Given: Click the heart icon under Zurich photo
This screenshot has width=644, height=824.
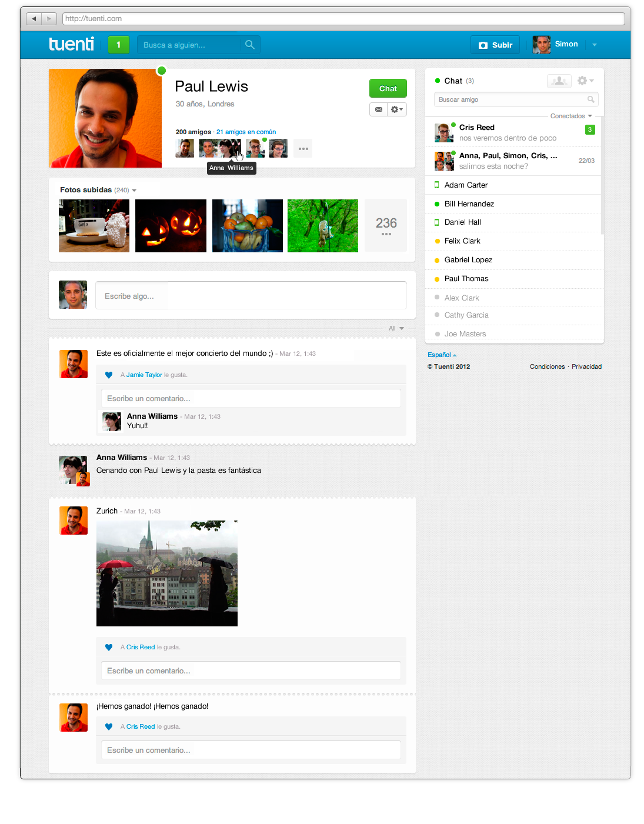Looking at the screenshot, I should click(x=109, y=648).
